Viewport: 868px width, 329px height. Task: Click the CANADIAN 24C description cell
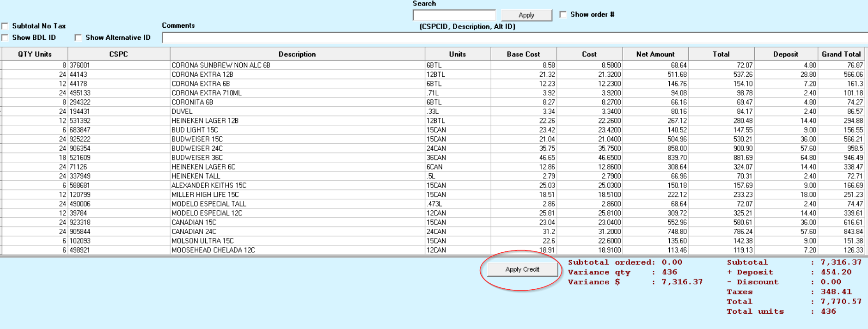click(x=297, y=232)
